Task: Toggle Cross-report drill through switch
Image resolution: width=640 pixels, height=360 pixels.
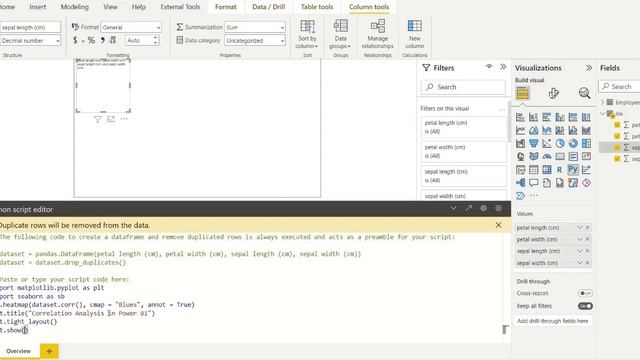Action: coord(585,293)
